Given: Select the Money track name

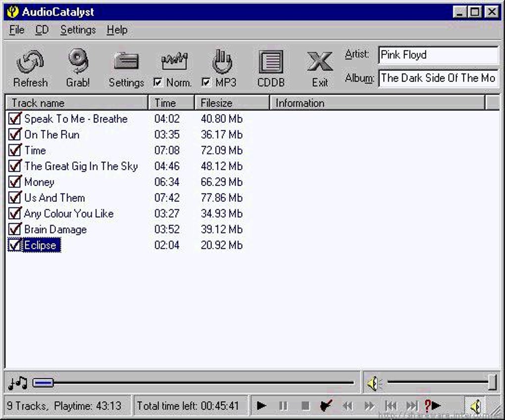Looking at the screenshot, I should point(39,182).
